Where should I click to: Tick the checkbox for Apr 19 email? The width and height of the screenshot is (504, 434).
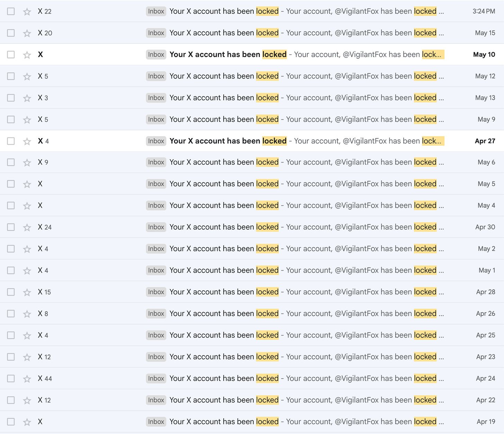(11, 422)
